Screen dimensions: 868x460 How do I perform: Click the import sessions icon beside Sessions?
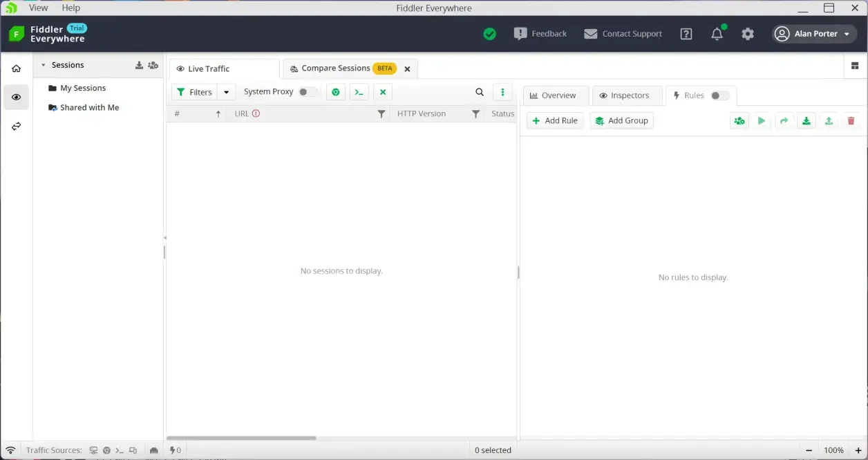point(139,65)
